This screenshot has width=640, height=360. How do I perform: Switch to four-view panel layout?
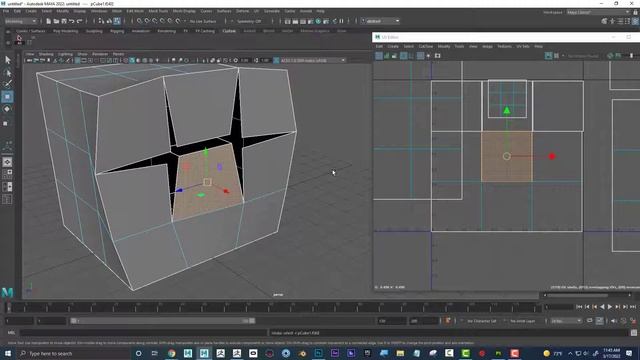(x=7, y=175)
